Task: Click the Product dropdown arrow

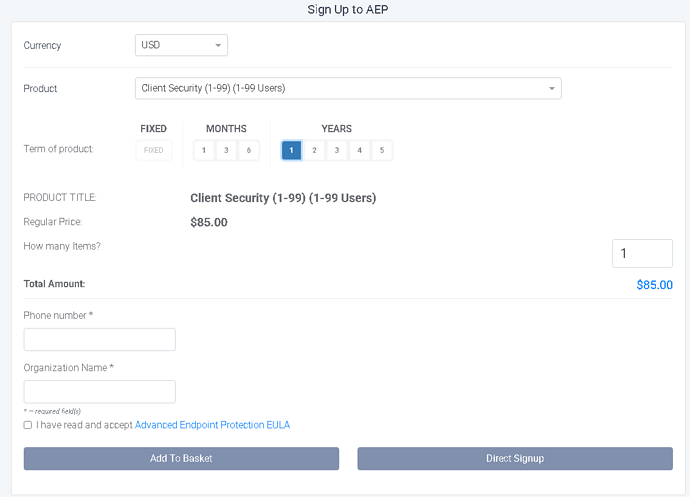Action: point(551,88)
